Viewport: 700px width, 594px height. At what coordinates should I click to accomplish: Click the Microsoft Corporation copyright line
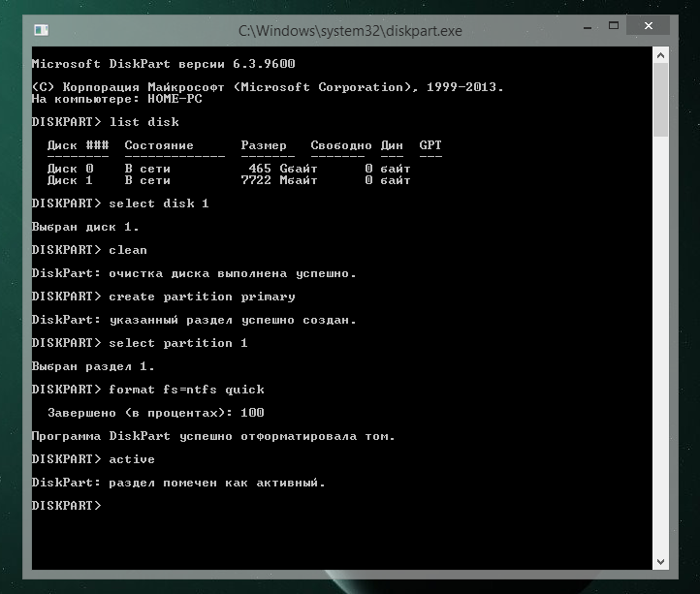268,87
